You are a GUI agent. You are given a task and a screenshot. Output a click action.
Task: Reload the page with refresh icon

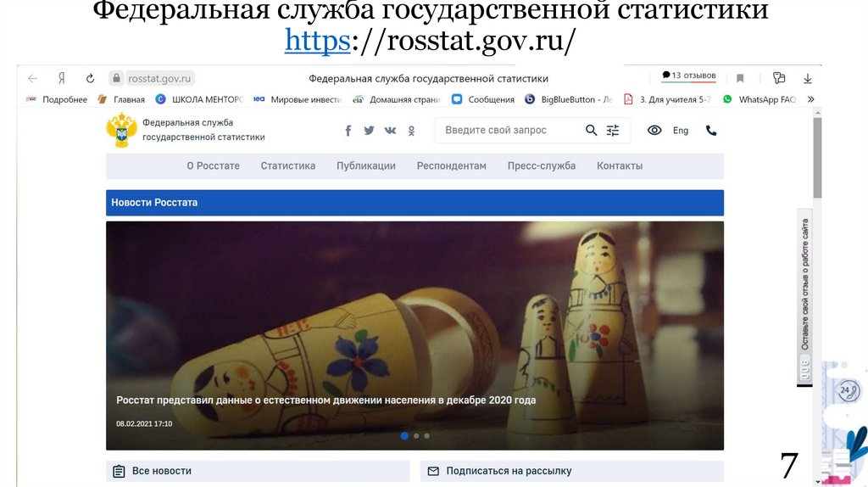tap(90, 79)
